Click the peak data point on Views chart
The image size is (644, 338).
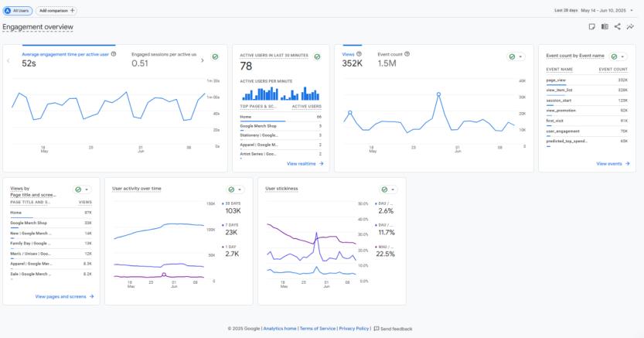click(438, 94)
